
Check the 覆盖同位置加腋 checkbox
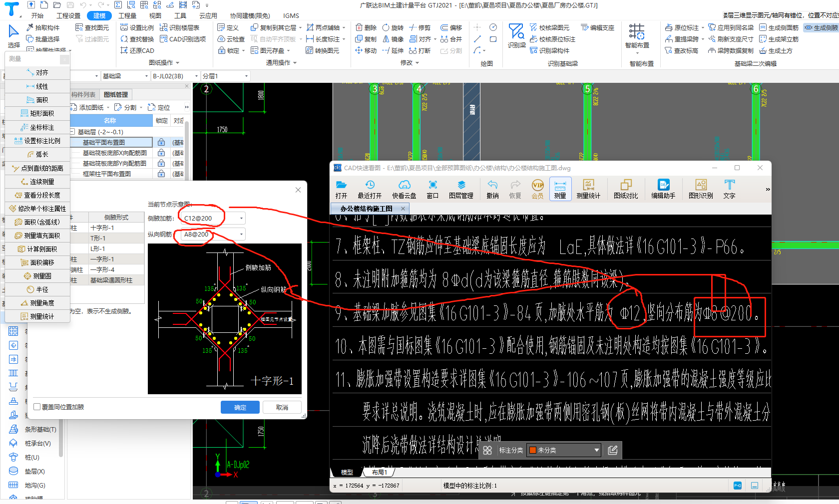click(x=37, y=407)
